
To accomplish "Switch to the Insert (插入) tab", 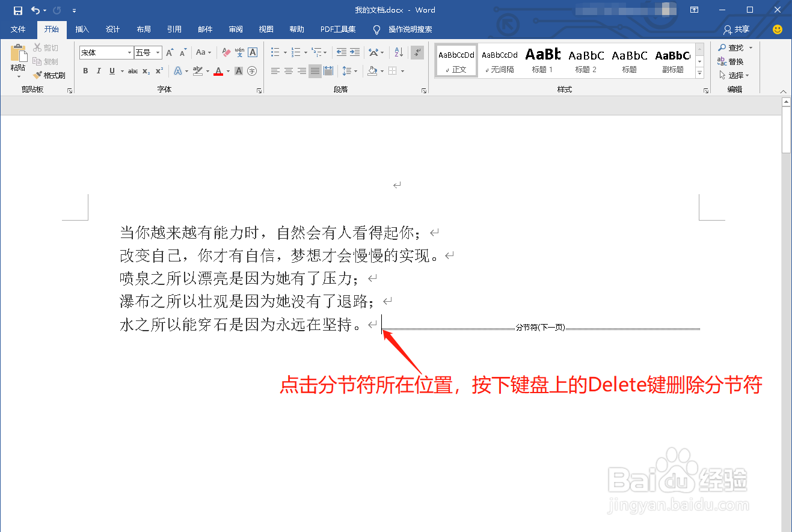I will (x=82, y=29).
